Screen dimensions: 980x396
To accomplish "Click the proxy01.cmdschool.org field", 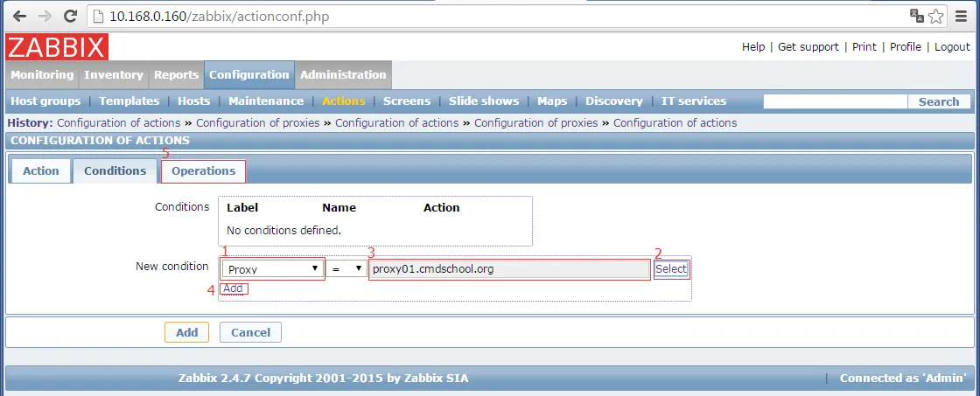I will click(509, 269).
